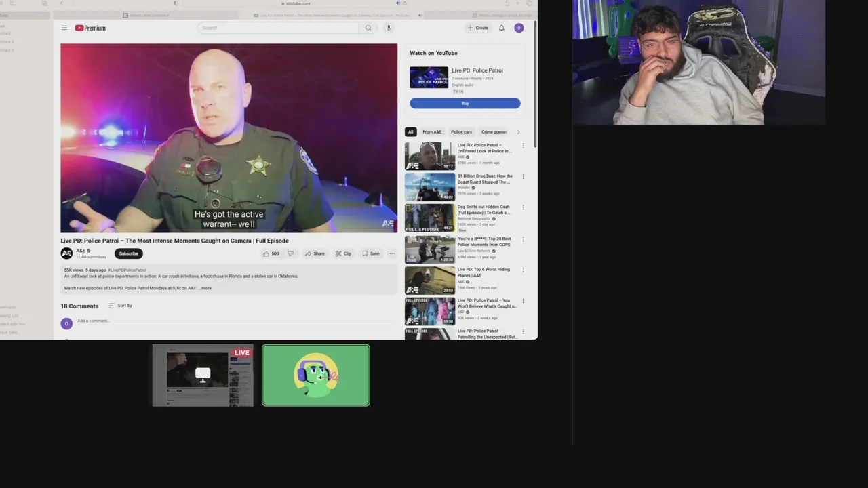
Task: Open the more actions ellipsis under video
Action: [392, 253]
